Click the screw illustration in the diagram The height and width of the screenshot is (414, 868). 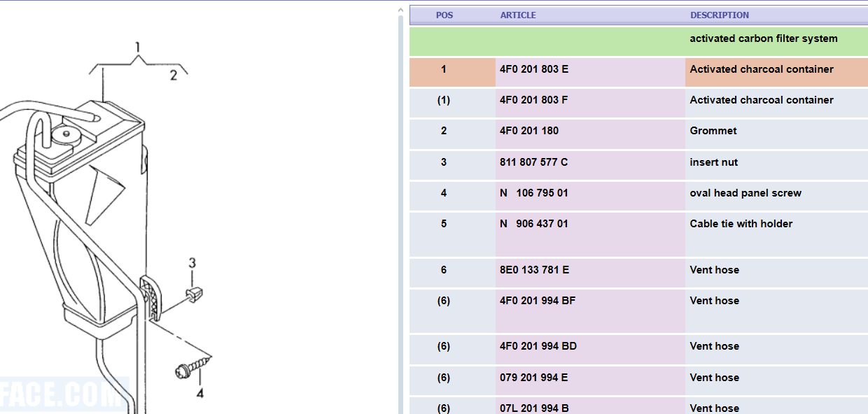point(192,366)
